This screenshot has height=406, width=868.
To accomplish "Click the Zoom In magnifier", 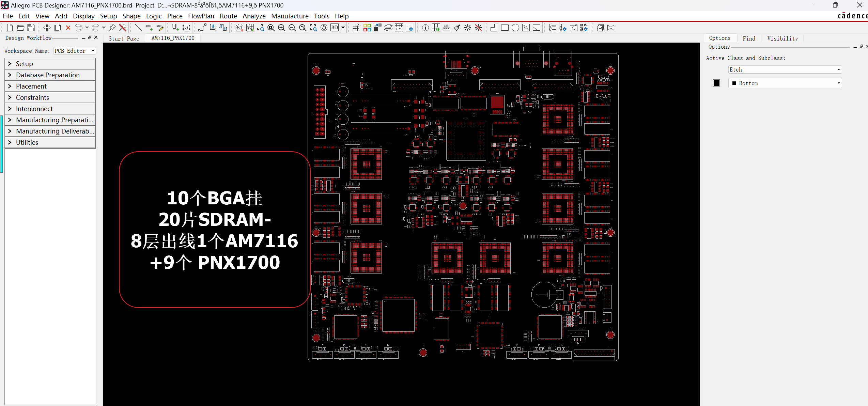I will point(282,28).
